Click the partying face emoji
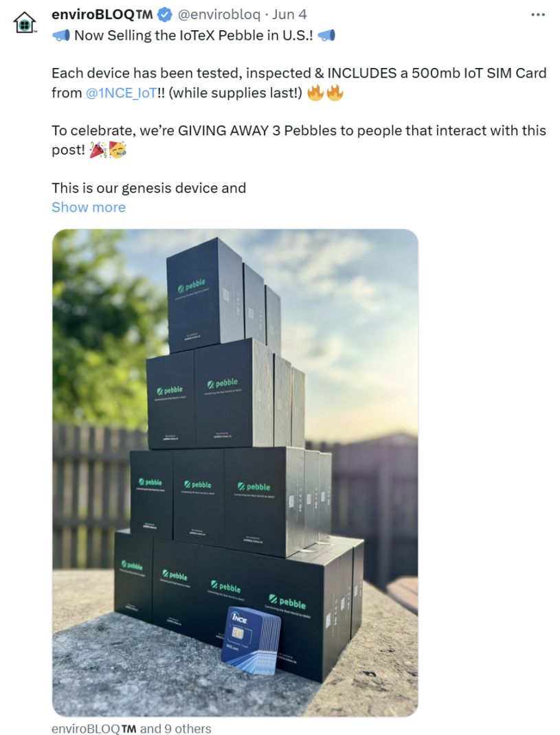560x735 pixels. coord(117,150)
